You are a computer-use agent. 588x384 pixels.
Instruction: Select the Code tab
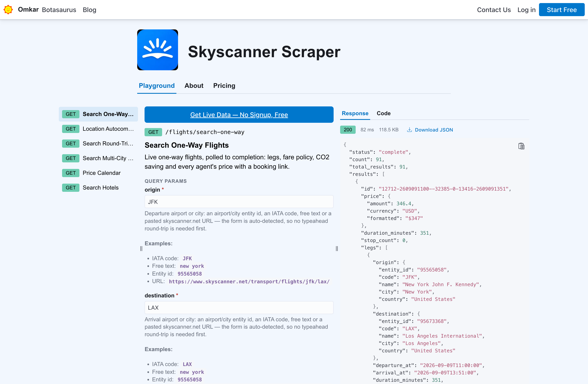coord(383,113)
